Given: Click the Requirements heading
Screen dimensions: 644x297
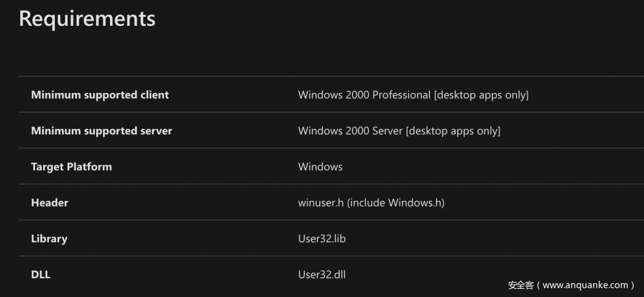Looking at the screenshot, I should click(x=87, y=18).
